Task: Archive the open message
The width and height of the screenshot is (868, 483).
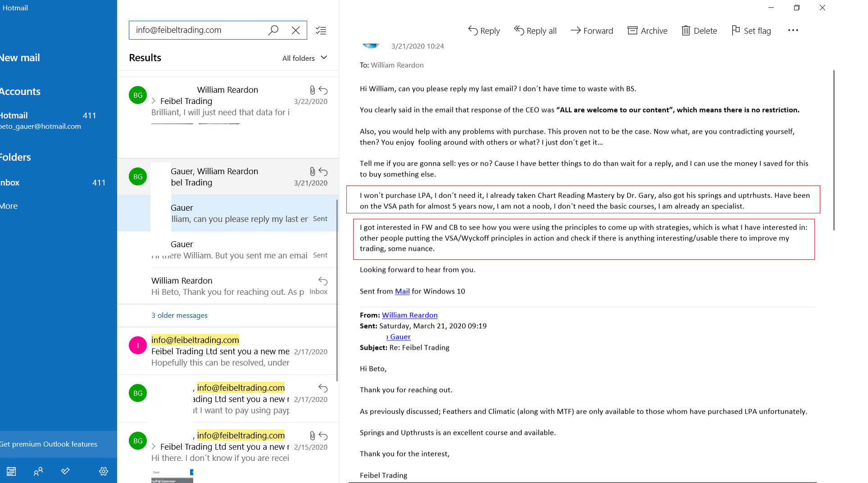Action: pos(647,31)
